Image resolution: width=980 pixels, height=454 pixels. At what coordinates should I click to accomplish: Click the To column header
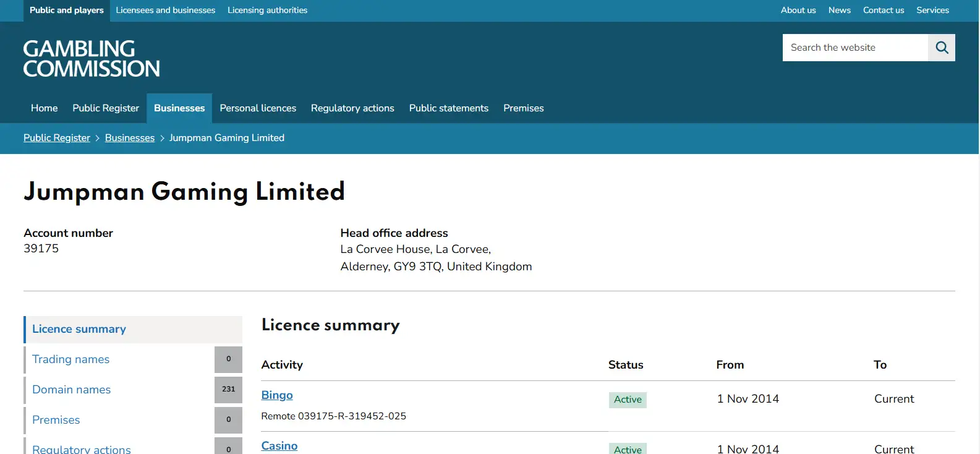coord(880,365)
